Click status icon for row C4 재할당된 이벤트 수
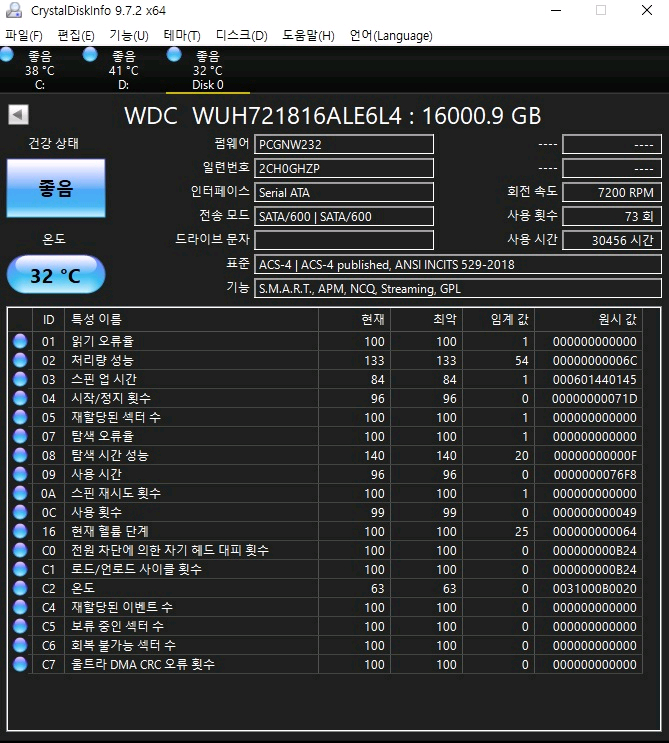 pyautogui.click(x=20, y=607)
